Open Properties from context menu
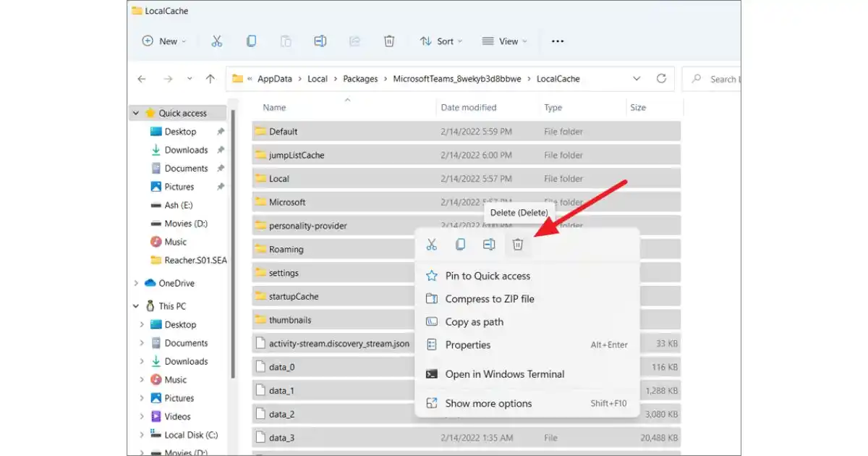This screenshot has height=456, width=868. (x=527, y=345)
